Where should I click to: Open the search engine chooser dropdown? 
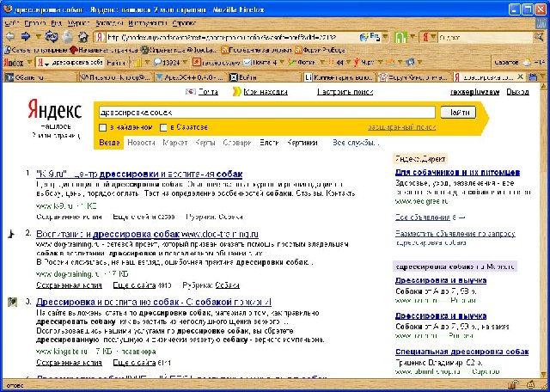(x=433, y=37)
